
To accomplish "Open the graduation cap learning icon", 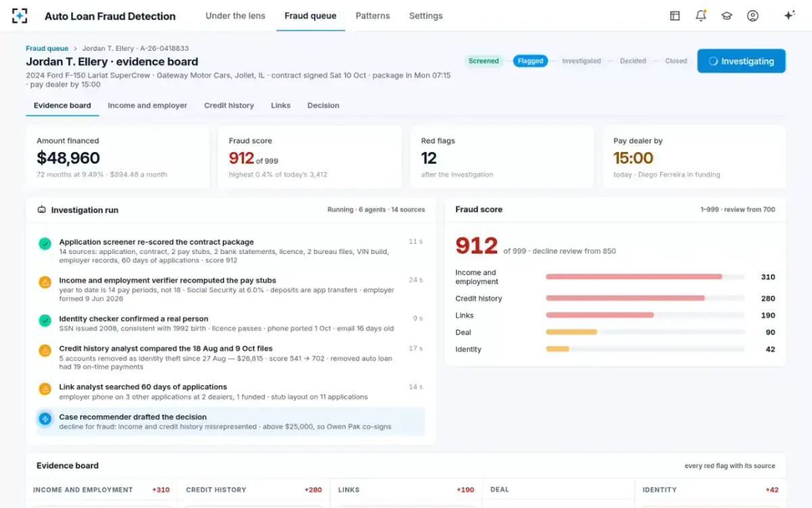I will pyautogui.click(x=727, y=16).
